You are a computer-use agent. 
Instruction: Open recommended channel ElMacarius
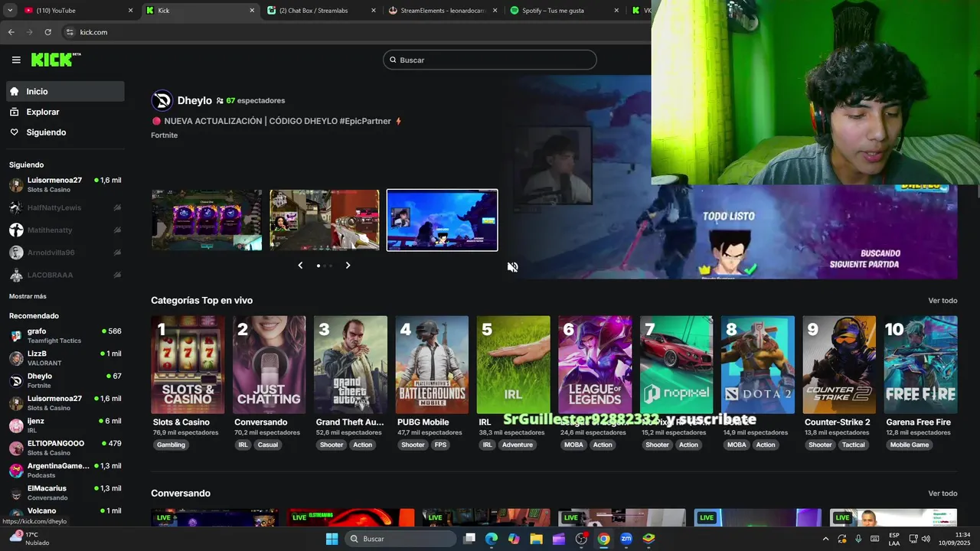coord(65,493)
